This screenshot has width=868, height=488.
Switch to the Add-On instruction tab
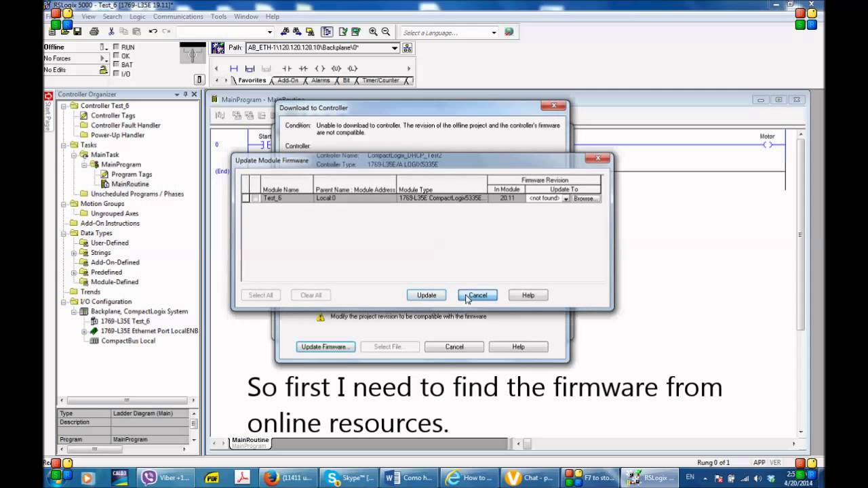[288, 81]
